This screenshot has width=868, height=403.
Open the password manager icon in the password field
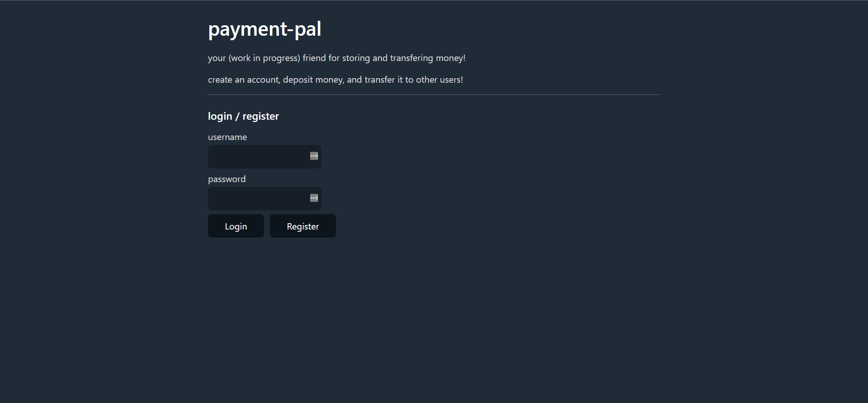[x=314, y=198]
